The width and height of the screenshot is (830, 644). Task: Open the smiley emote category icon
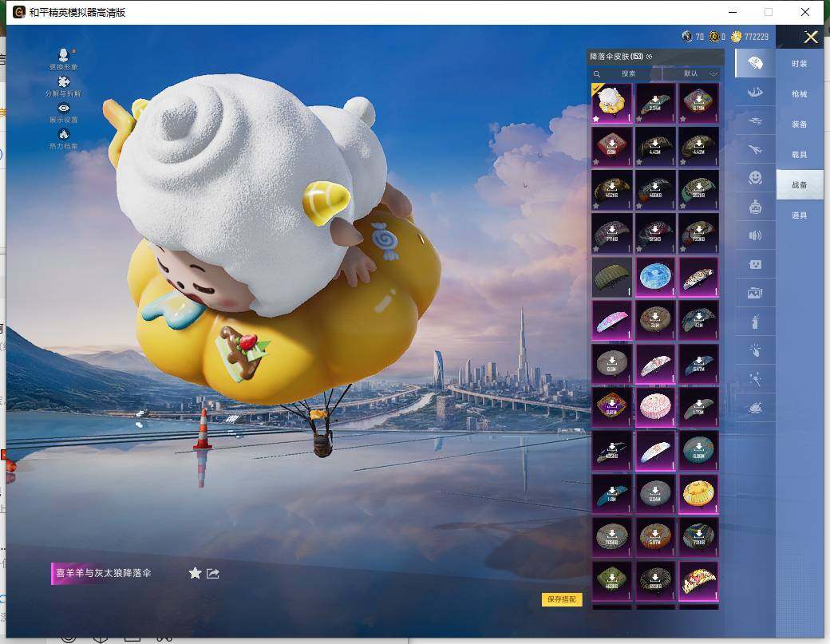755,178
